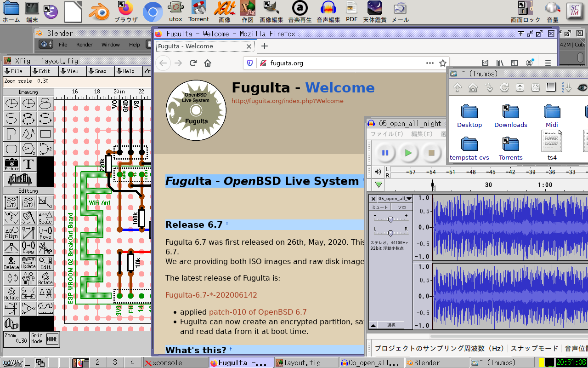Click the reload button in Firefox
The width and height of the screenshot is (588, 368).
click(x=193, y=63)
